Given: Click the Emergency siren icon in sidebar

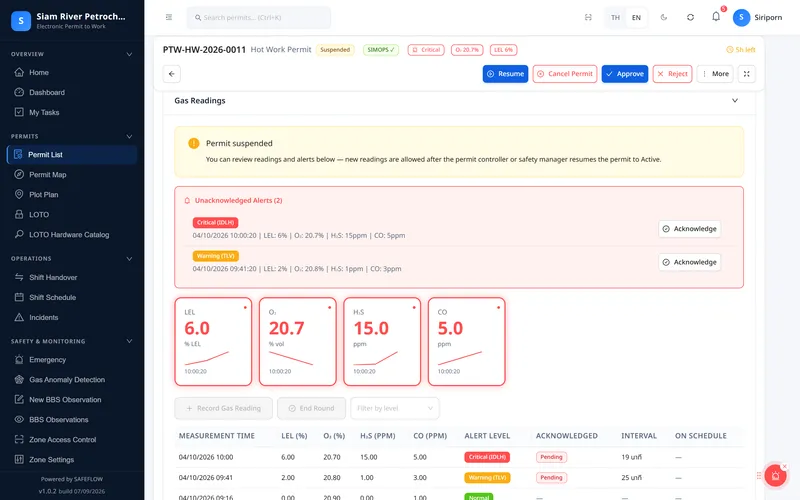Looking at the screenshot, I should click(x=19, y=360).
